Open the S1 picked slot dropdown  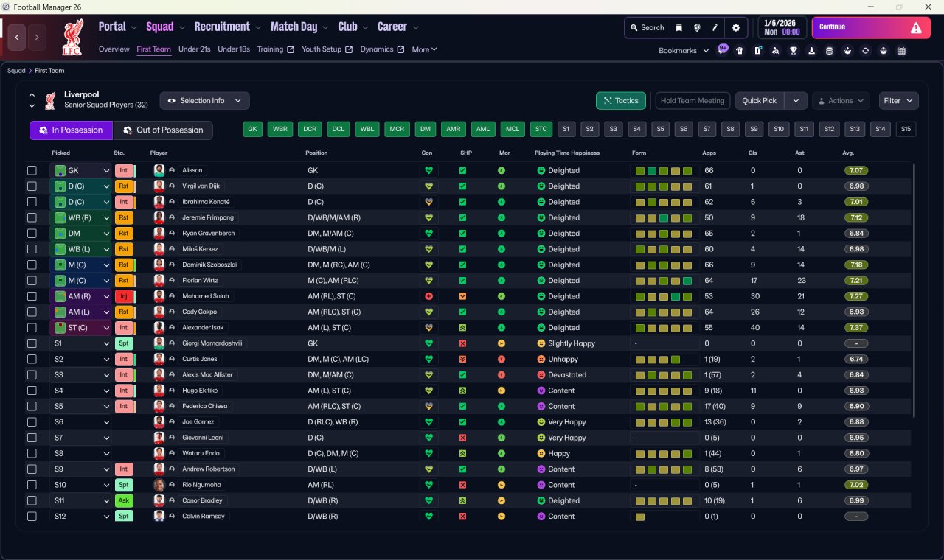[x=82, y=343]
